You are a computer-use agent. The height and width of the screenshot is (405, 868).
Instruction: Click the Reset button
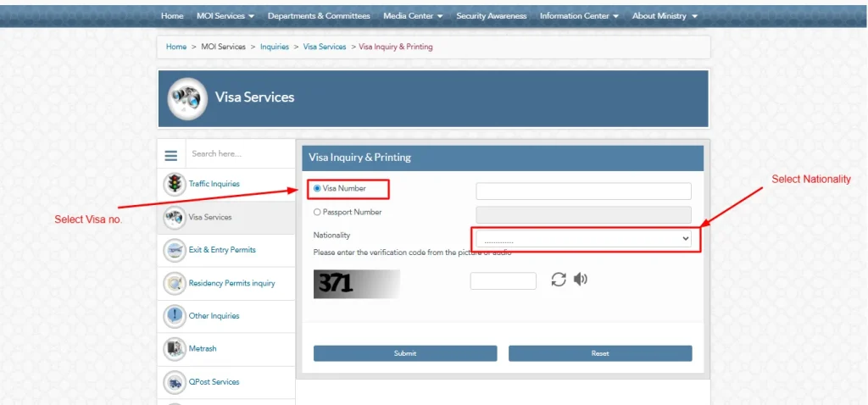[x=600, y=353]
